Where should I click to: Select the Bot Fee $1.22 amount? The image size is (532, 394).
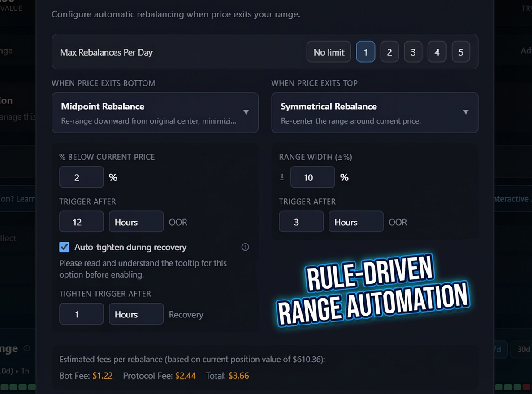[103, 376]
